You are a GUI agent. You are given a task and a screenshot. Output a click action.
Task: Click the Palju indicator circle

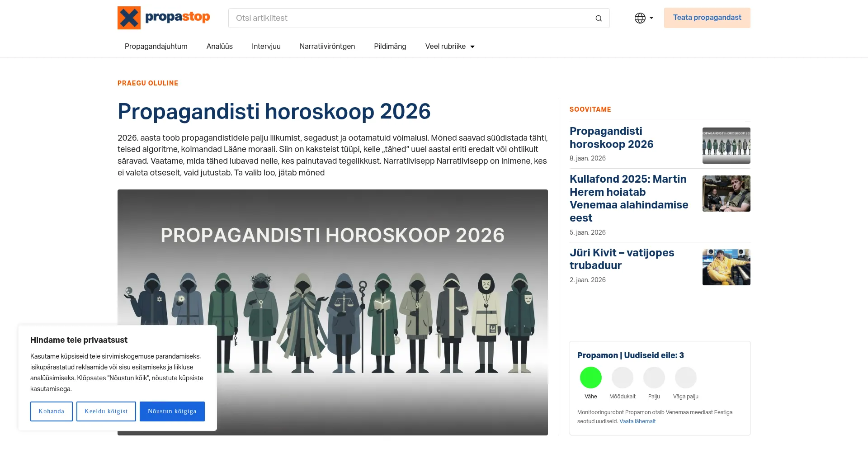654,377
